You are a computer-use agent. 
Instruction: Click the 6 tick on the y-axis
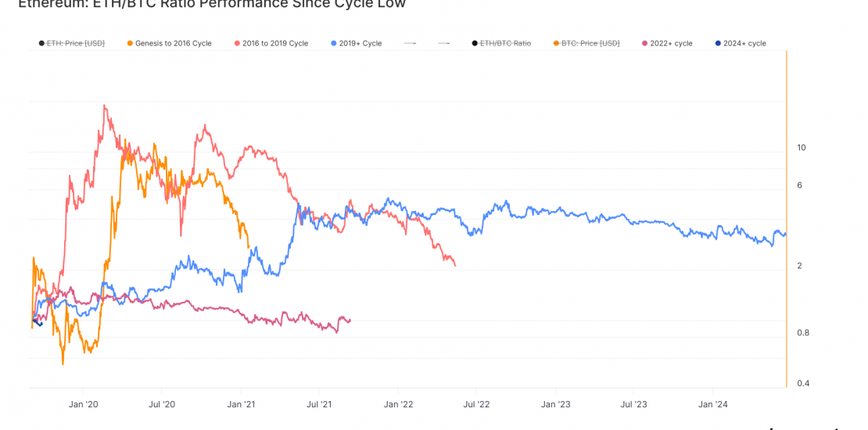coord(799,185)
